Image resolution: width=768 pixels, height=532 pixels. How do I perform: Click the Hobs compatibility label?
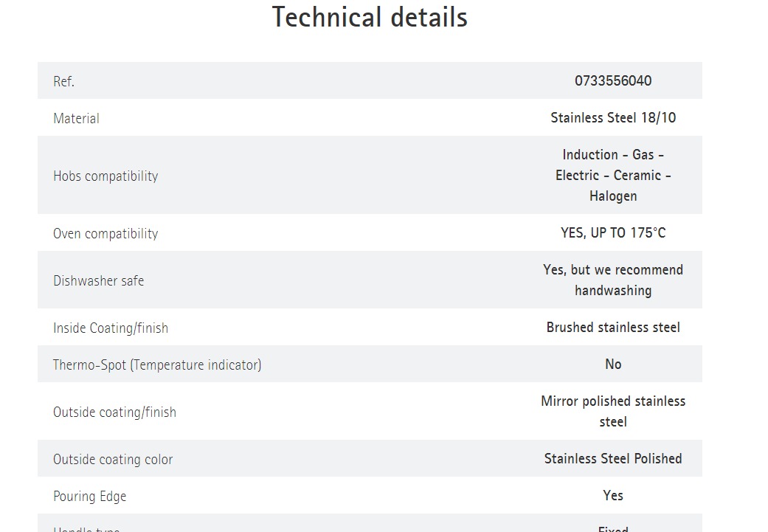coord(105,176)
